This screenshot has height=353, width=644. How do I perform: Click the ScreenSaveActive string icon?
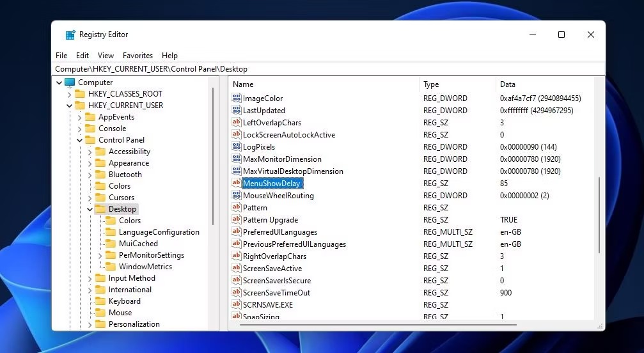pos(236,268)
